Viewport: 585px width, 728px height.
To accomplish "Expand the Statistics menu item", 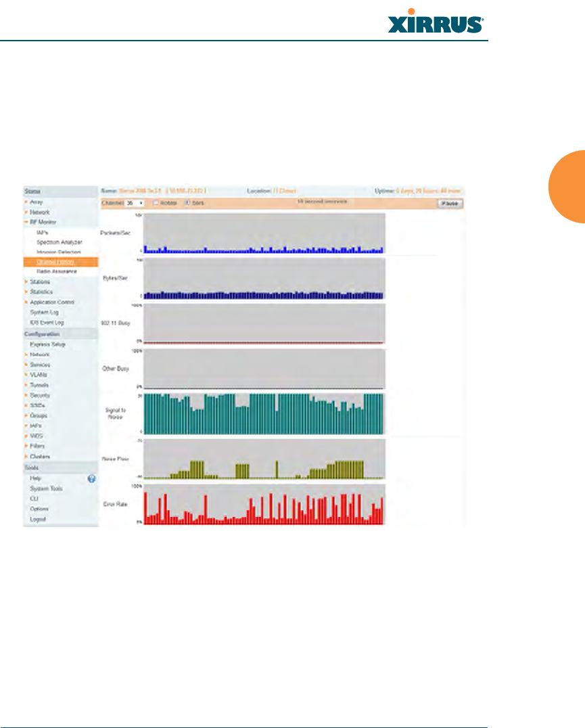I will pyautogui.click(x=41, y=292).
